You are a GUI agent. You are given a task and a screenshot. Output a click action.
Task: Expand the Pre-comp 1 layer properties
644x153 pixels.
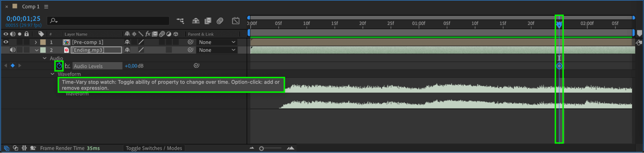click(x=36, y=42)
